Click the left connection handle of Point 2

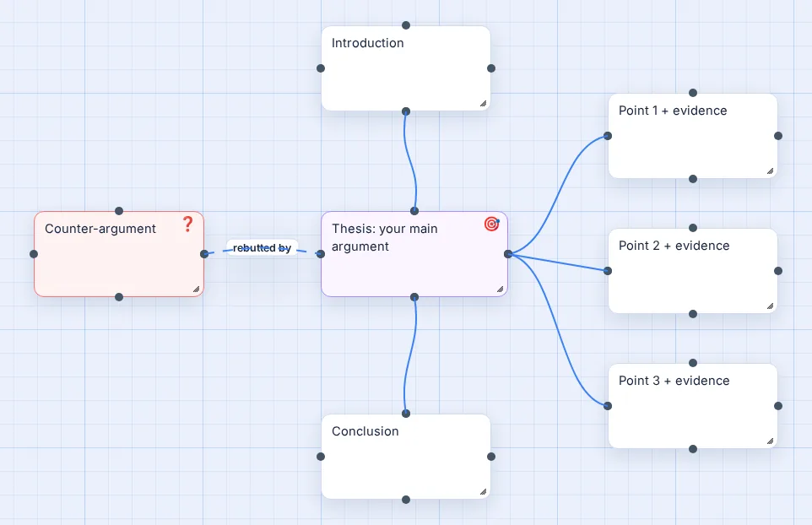[x=608, y=271]
